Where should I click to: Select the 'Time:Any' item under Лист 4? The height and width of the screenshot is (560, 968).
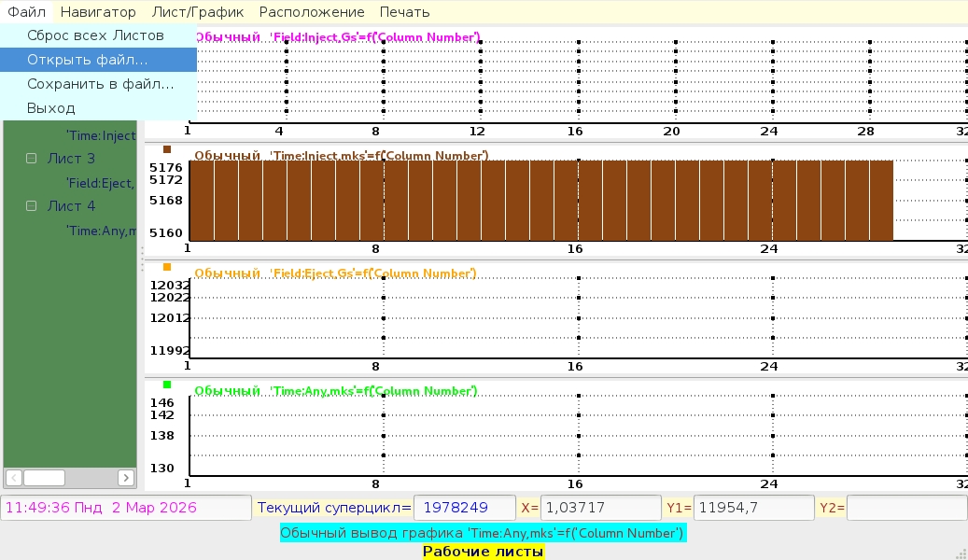click(x=100, y=231)
